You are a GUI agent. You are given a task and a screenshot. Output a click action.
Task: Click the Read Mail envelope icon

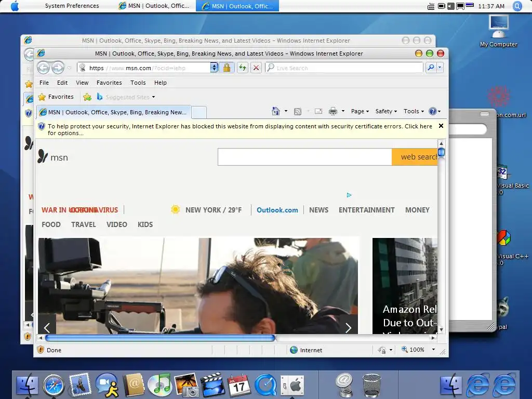(x=318, y=111)
